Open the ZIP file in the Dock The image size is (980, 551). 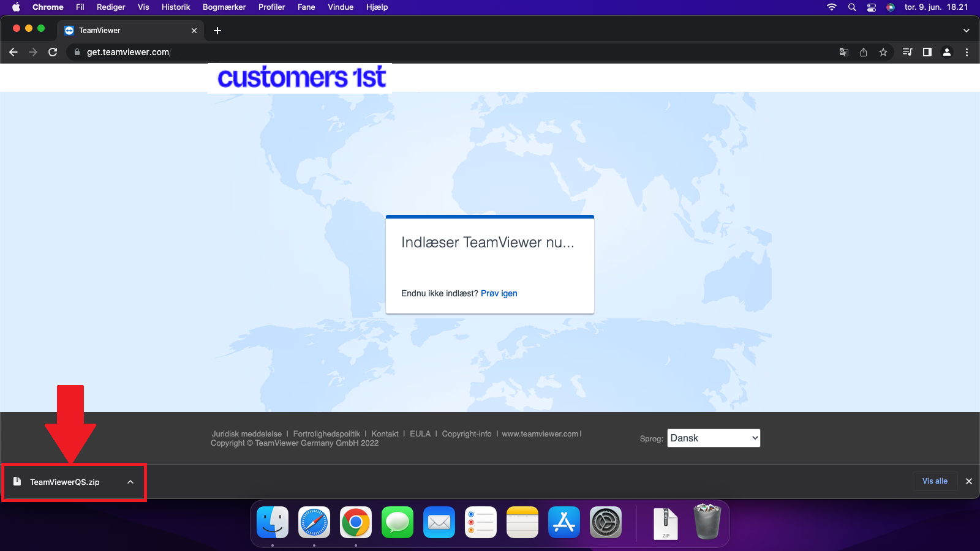click(666, 523)
